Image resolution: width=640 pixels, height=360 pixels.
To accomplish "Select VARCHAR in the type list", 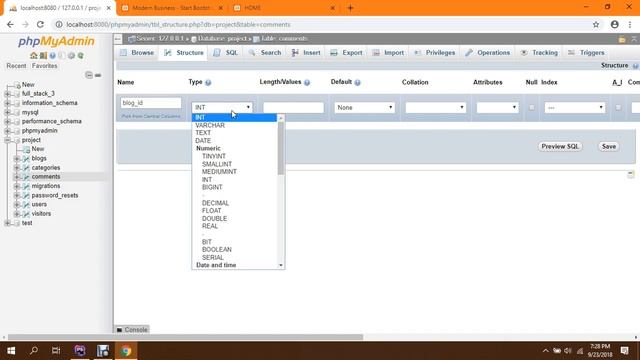I will [210, 125].
